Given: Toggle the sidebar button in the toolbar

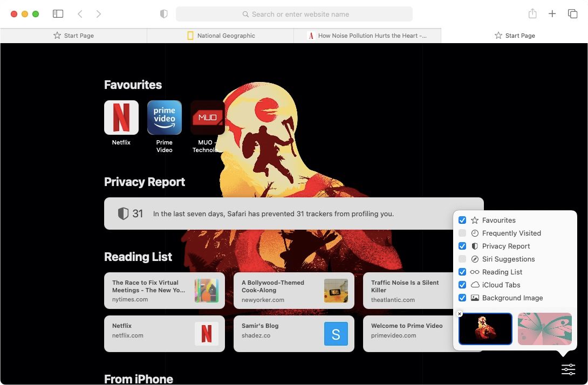Looking at the screenshot, I should pyautogui.click(x=58, y=14).
